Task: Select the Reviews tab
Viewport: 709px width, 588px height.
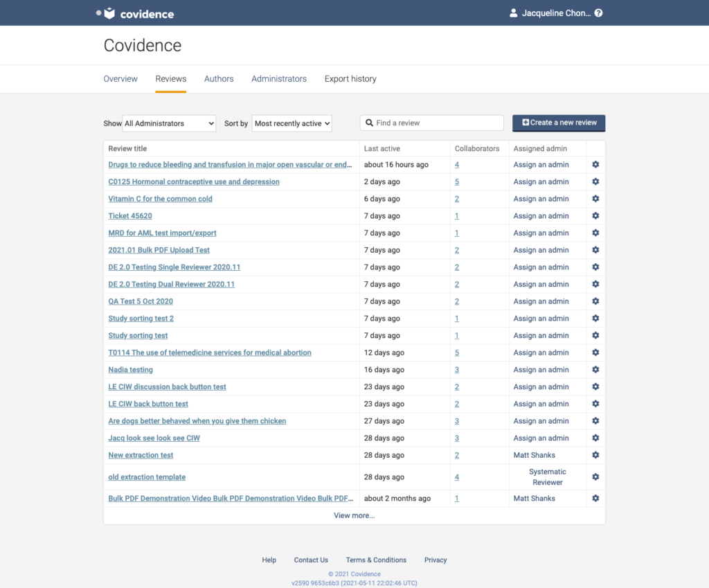Action: point(171,79)
